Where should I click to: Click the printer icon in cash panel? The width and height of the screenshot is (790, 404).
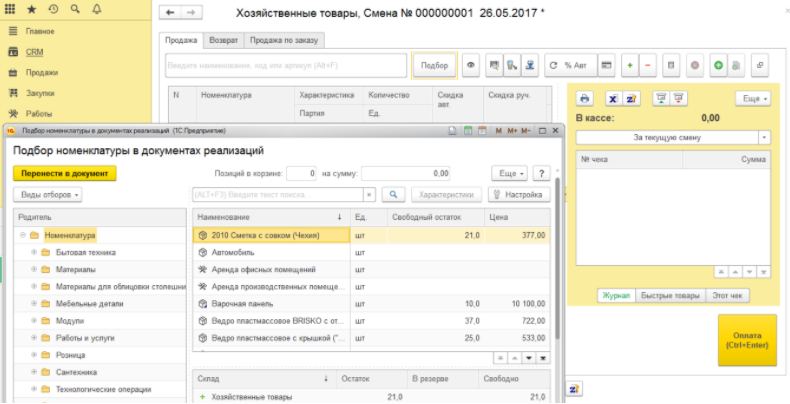584,99
